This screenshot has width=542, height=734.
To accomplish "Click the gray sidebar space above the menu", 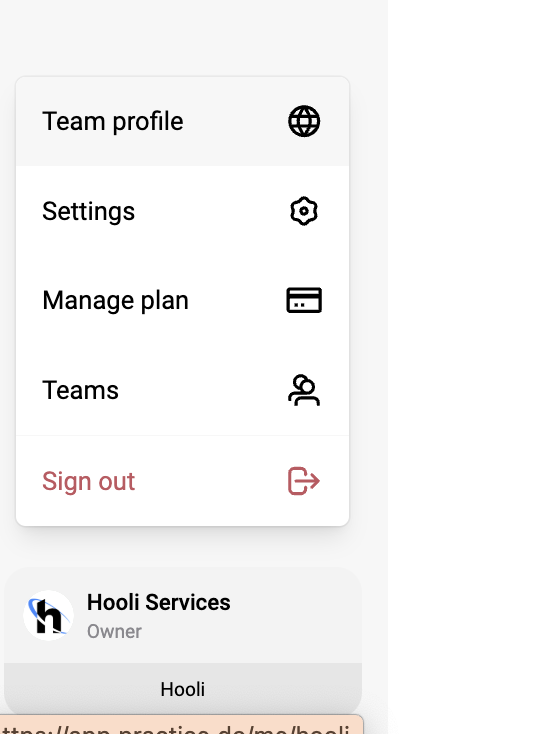I will 194,37.
